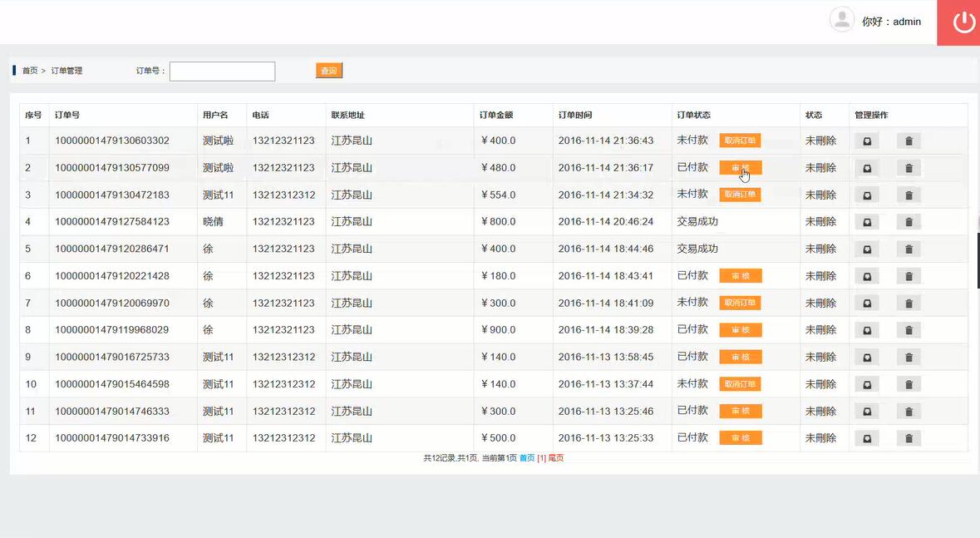Cancel order 10000001479120069970 with 取消订单
Image resolution: width=980 pixels, height=538 pixels.
pos(740,303)
